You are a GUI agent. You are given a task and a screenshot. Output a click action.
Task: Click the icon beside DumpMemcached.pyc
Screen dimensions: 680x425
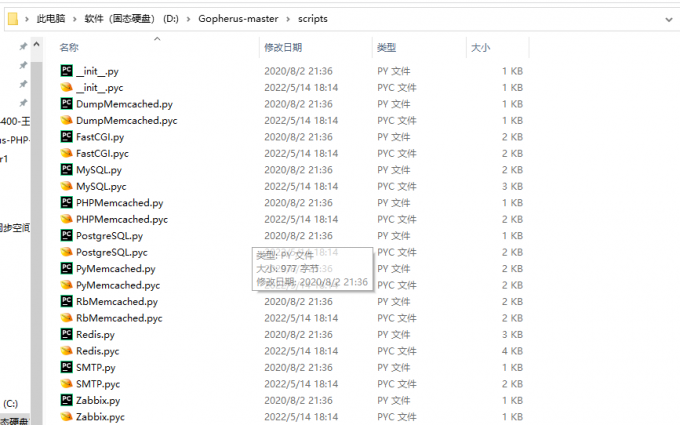(x=66, y=120)
